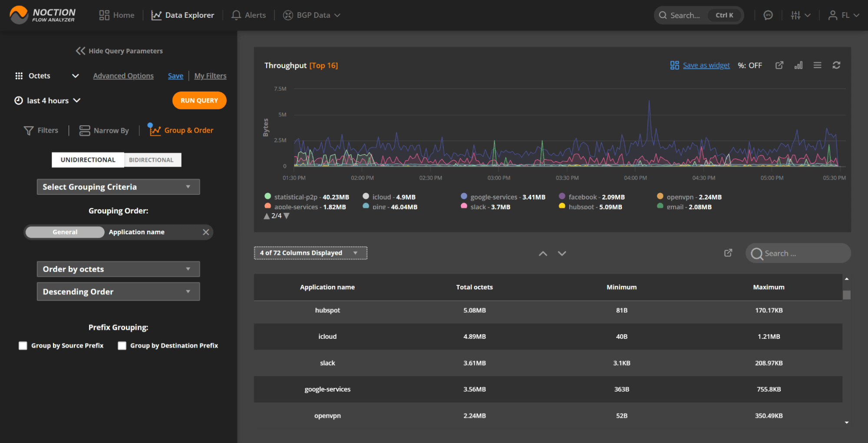The image size is (868, 443).
Task: Refresh the Throughput chart
Action: tap(836, 65)
